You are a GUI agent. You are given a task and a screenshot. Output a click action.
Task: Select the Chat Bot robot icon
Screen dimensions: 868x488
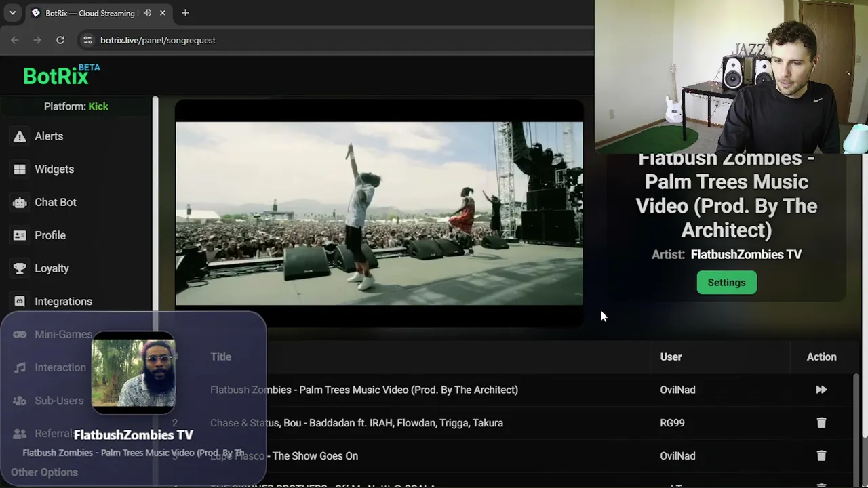coord(20,203)
